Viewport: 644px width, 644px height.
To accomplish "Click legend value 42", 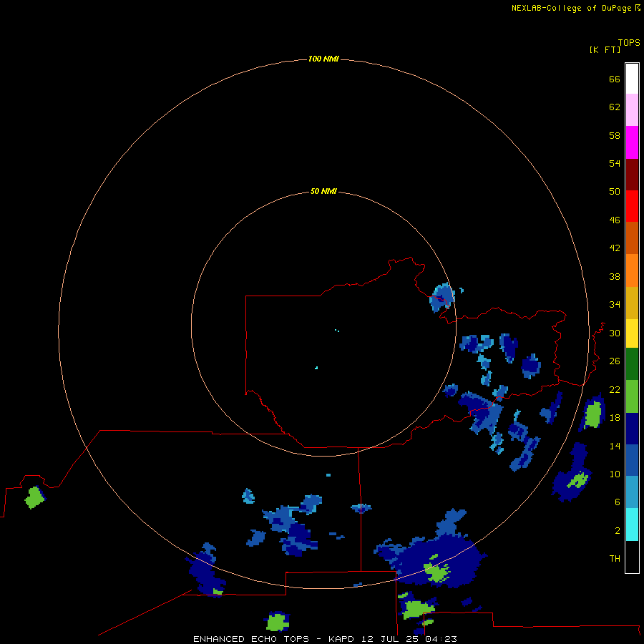I will pos(615,248).
